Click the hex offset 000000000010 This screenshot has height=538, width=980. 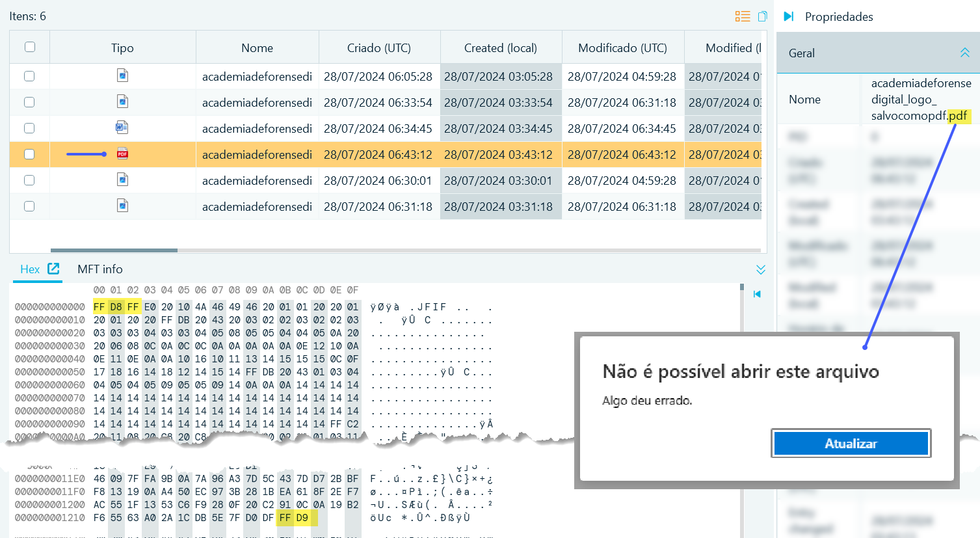[50, 320]
